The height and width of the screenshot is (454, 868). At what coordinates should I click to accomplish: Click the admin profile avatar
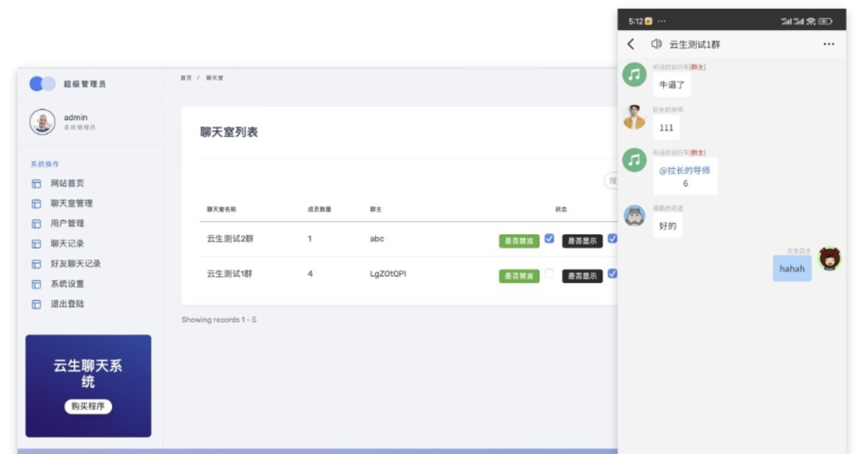click(42, 122)
